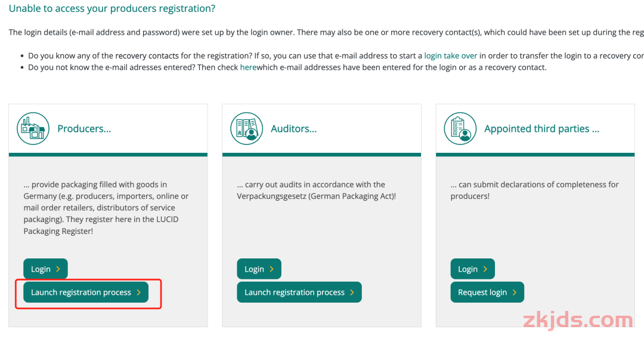
Task: Click chevron arrow on Producers Login button
Action: pos(58,269)
